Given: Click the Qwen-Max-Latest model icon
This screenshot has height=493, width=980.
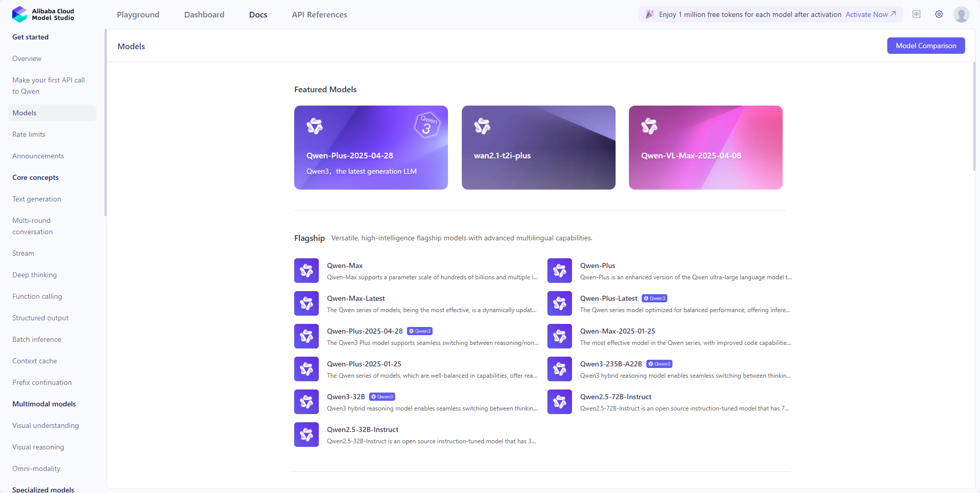Looking at the screenshot, I should click(x=307, y=303).
